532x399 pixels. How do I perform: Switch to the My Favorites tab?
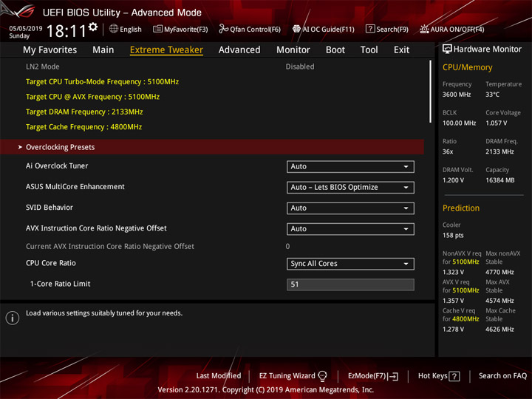click(x=50, y=50)
